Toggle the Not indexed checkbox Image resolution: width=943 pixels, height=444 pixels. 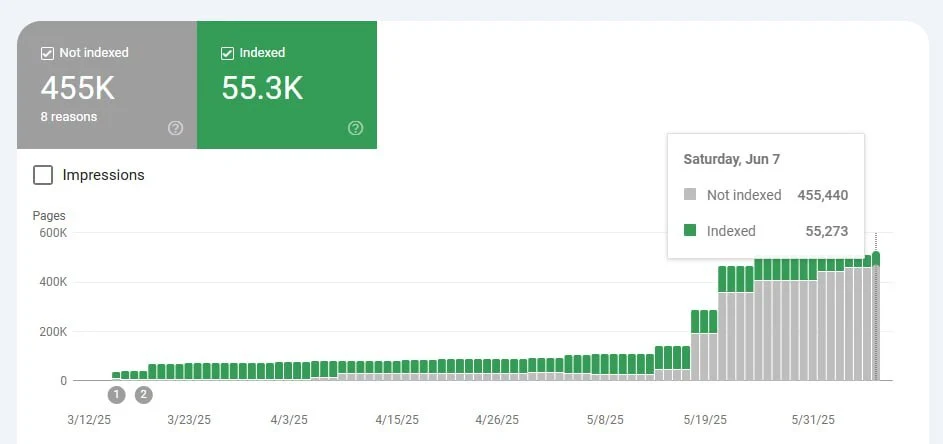47,53
